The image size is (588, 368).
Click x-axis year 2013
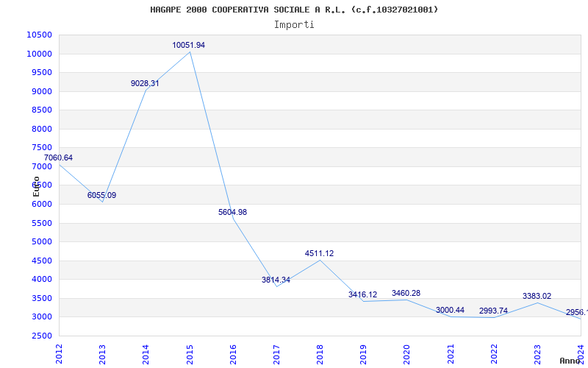[x=102, y=354]
